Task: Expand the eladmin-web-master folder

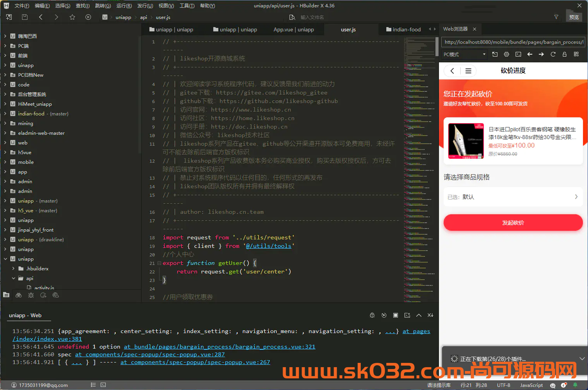Action: [5, 133]
